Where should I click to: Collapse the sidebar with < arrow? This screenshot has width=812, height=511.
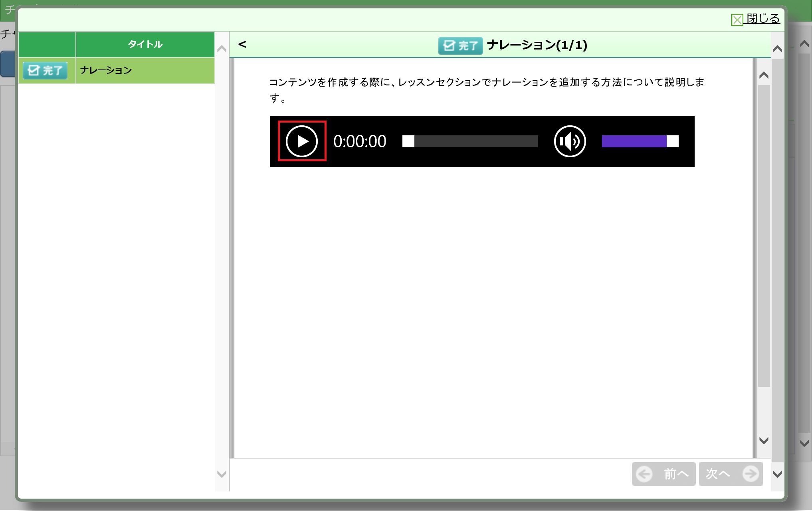tap(242, 44)
